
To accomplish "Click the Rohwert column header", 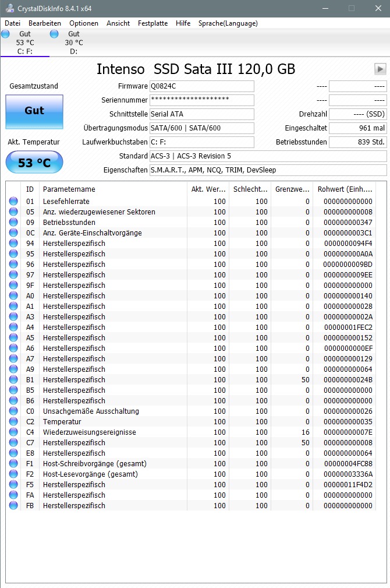I will point(345,189).
